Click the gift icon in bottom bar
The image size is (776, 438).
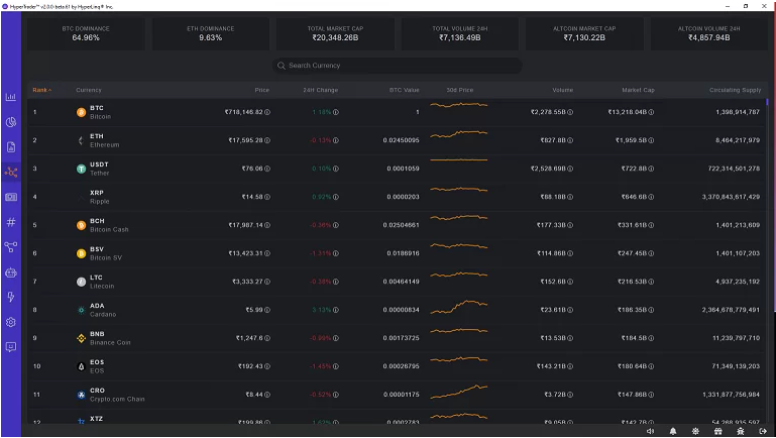[x=718, y=431]
